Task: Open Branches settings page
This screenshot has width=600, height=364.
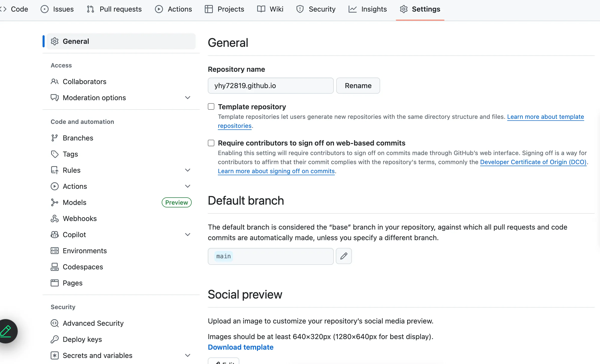Action: click(121, 138)
